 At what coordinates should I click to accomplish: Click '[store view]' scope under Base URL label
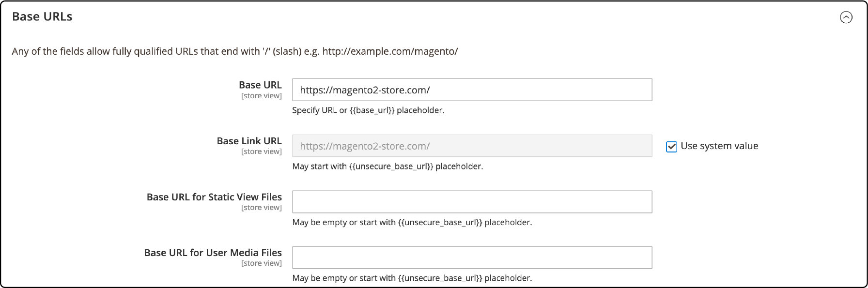[262, 96]
